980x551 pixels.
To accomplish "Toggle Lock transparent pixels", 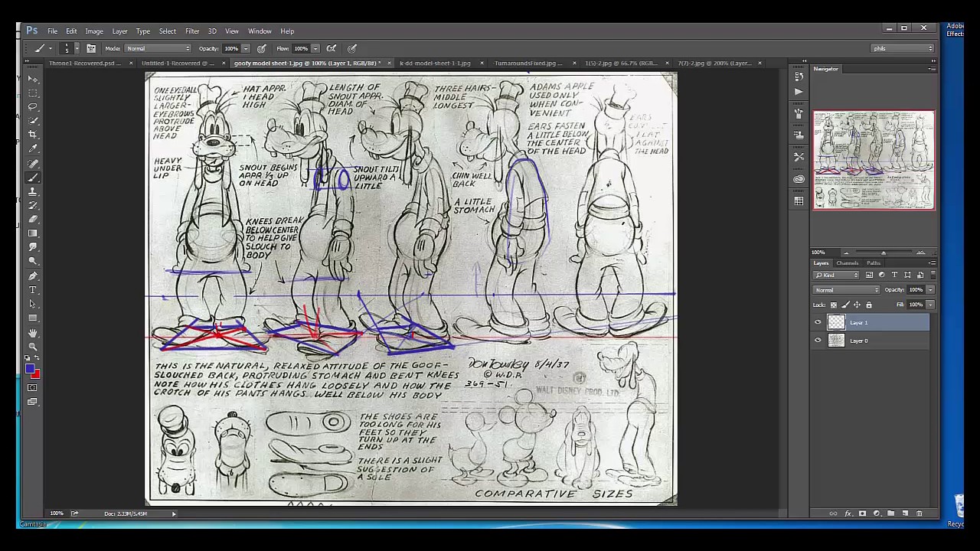I will (x=834, y=305).
